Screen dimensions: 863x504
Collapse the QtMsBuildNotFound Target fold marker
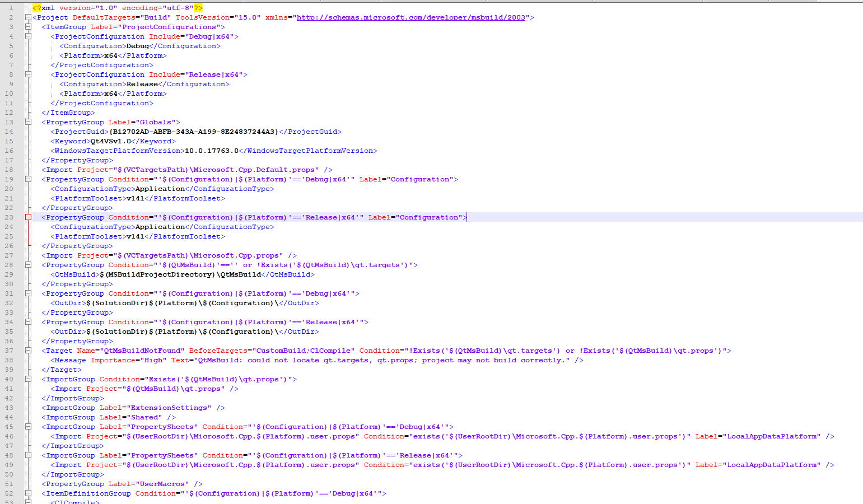point(28,351)
